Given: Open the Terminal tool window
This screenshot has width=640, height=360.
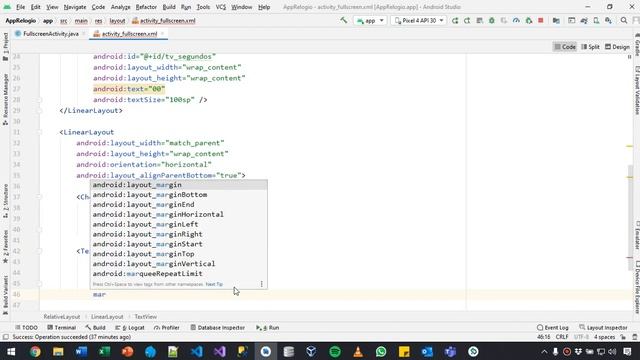Looking at the screenshot, I should coord(62,328).
